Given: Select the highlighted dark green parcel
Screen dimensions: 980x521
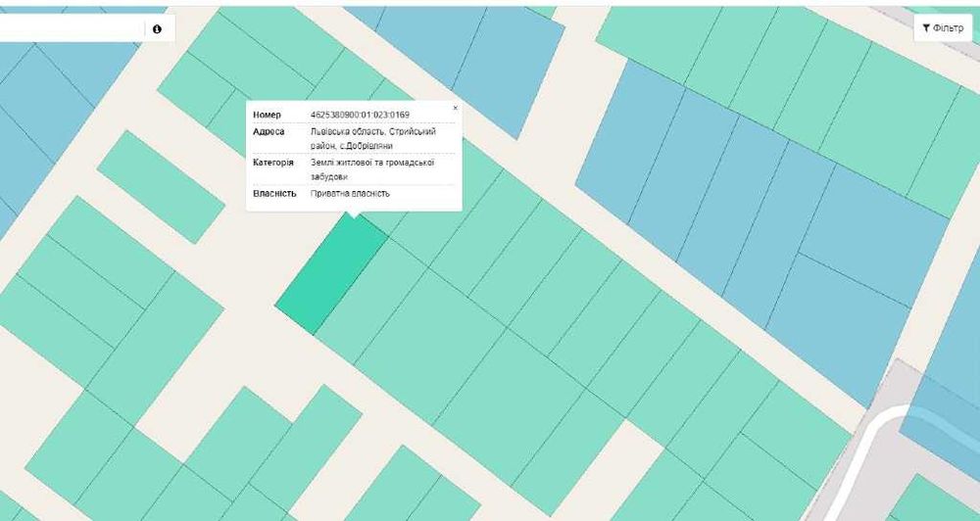Looking at the screenshot, I should point(332,273).
